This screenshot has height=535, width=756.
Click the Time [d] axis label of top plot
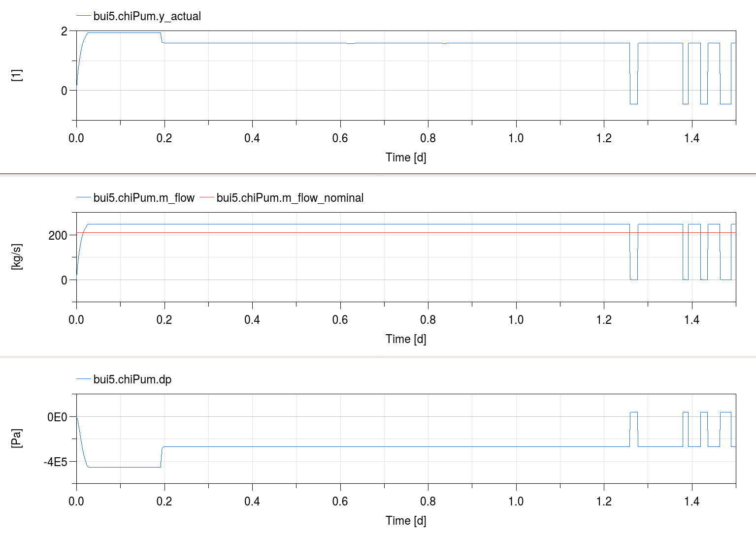(x=406, y=157)
